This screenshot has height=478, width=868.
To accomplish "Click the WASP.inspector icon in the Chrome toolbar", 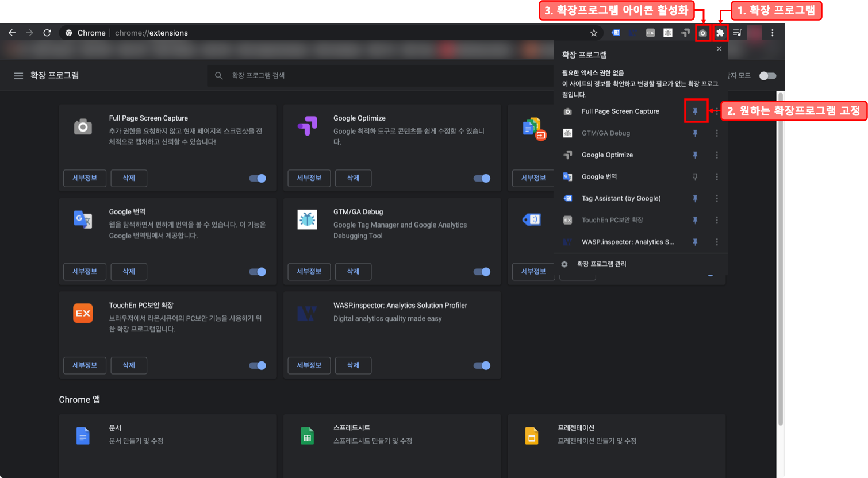I will click(x=633, y=33).
